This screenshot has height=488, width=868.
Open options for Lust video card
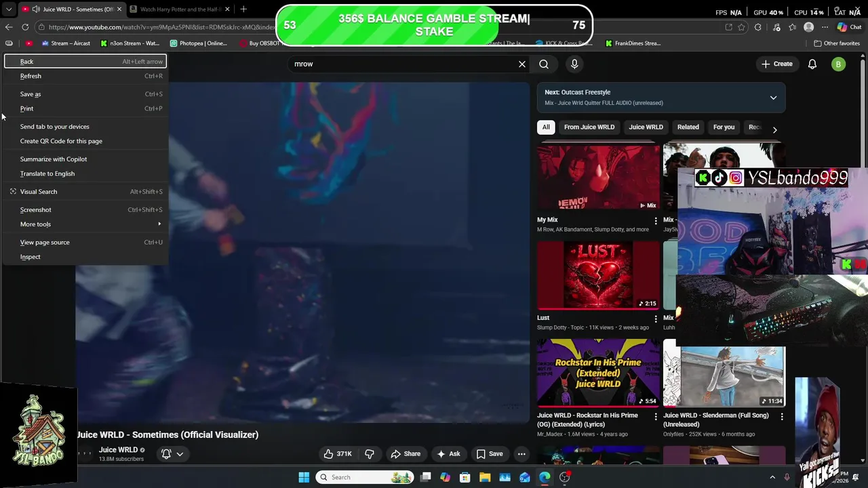tap(655, 318)
